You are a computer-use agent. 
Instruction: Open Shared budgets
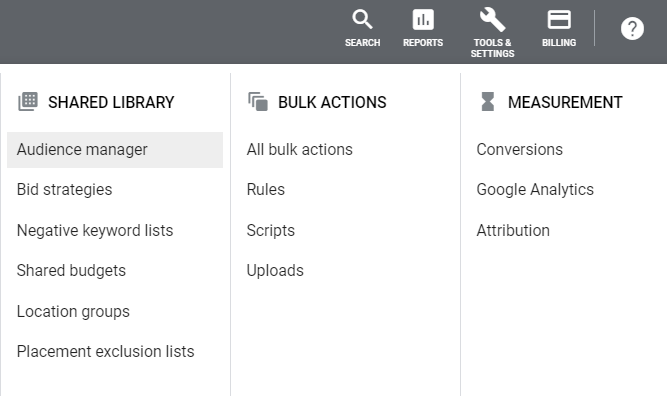[71, 271]
